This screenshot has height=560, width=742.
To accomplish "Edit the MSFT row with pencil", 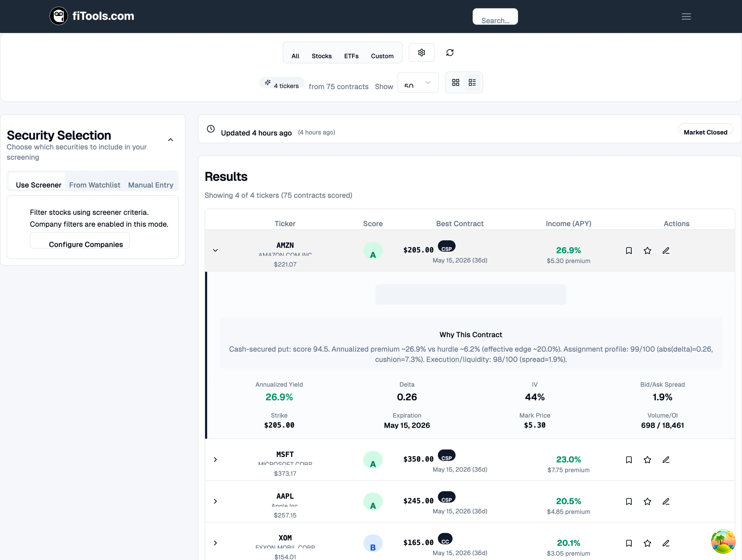I will (x=666, y=460).
